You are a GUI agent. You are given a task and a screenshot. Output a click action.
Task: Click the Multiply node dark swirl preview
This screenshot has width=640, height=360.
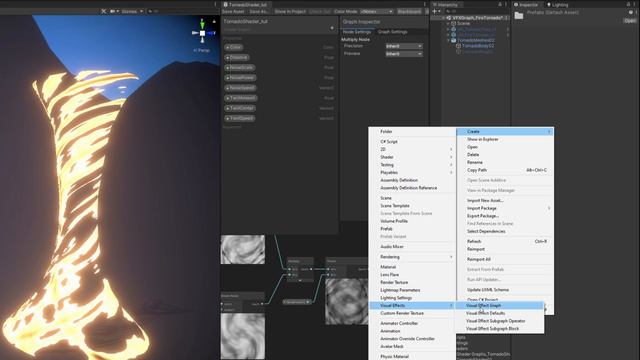tap(347, 301)
